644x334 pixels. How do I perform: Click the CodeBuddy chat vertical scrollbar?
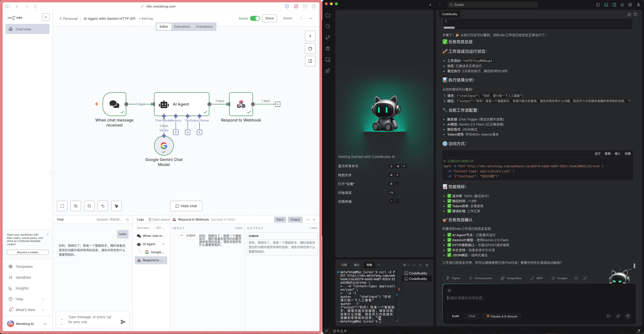[634, 266]
